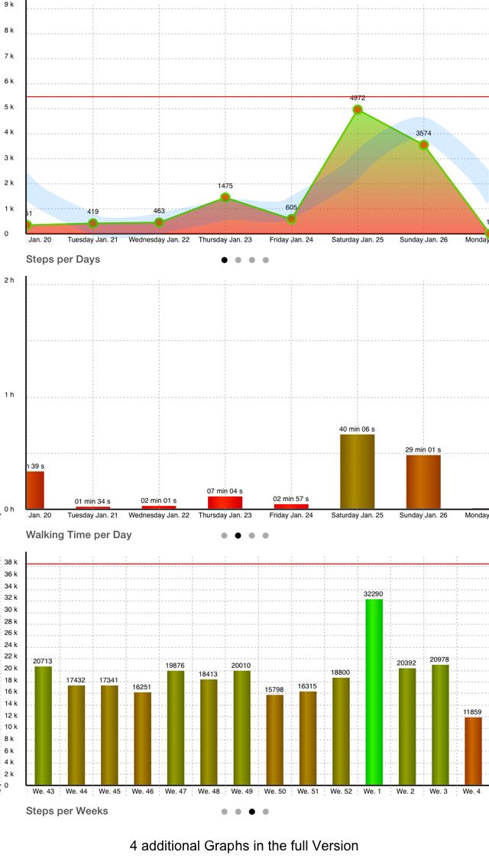Image resolution: width=489 pixels, height=868 pixels.
Task: Tap the green We. 1 bar with 32290
Action: click(374, 692)
